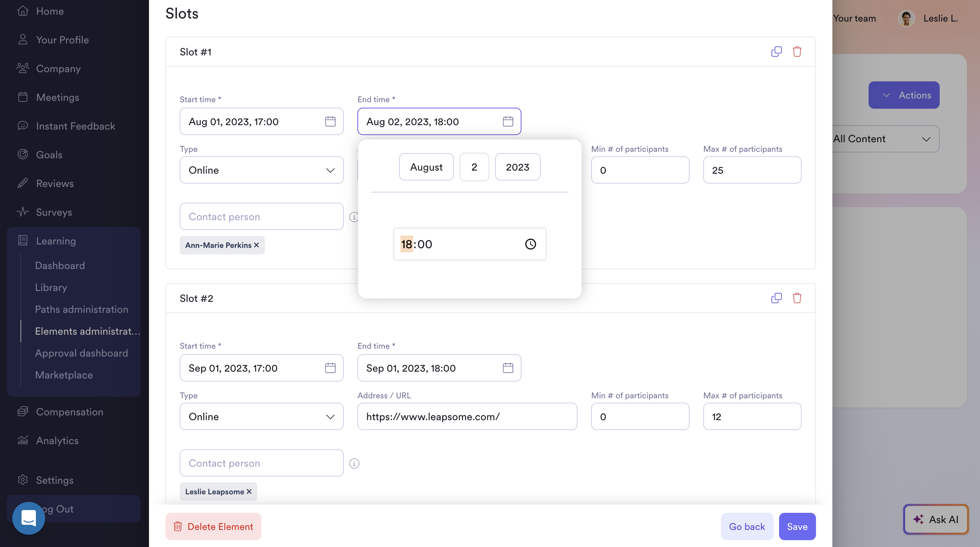Click the Leslie L. profile avatar

coord(906,18)
